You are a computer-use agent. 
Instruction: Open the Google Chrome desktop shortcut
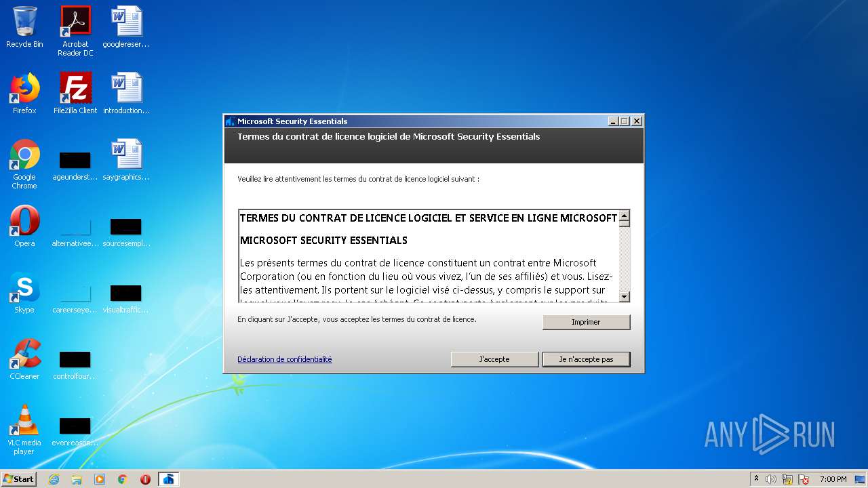coord(24,164)
